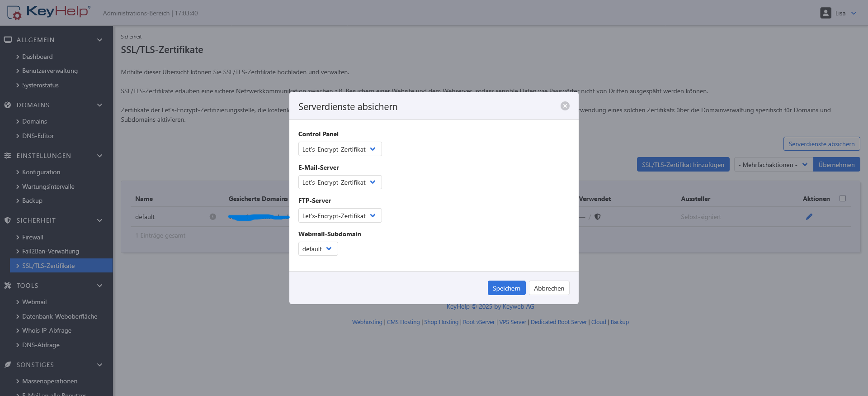Go to Fail2Ban-Verwaltung menu item
Image resolution: width=868 pixels, height=396 pixels.
coord(50,251)
